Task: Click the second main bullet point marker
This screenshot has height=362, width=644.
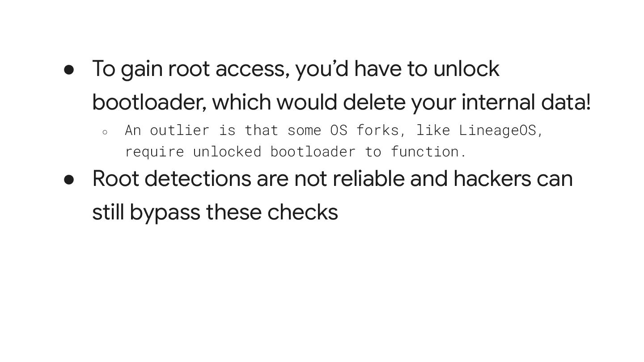Action: (x=69, y=179)
